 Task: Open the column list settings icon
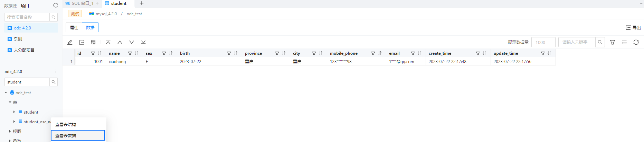624,42
